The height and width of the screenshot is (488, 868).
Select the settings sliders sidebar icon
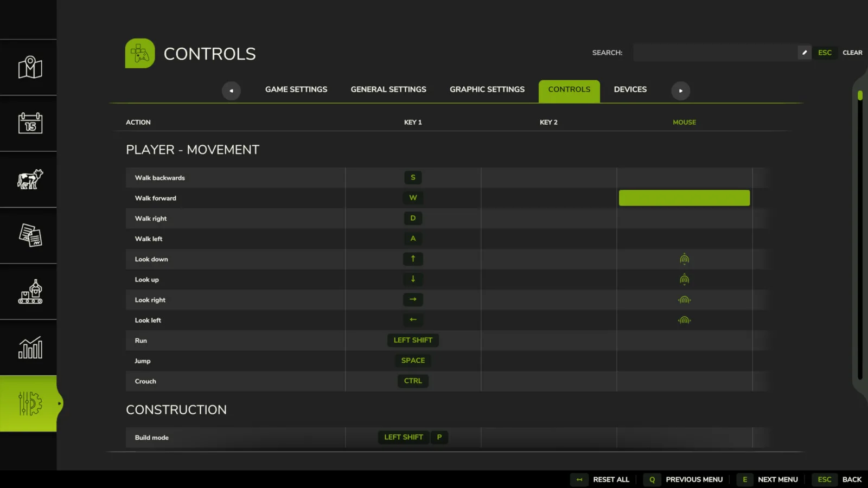coord(30,403)
